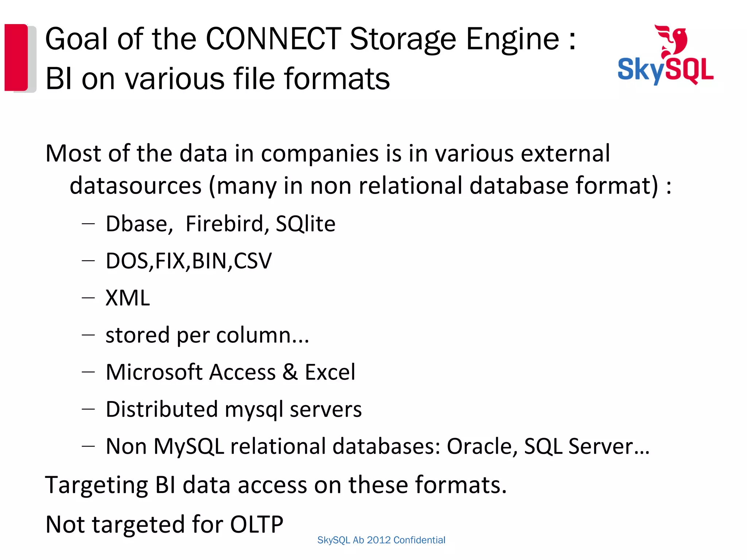Click the 'BI on various file formats' subtitle
This screenshot has width=747, height=560.
point(217,79)
